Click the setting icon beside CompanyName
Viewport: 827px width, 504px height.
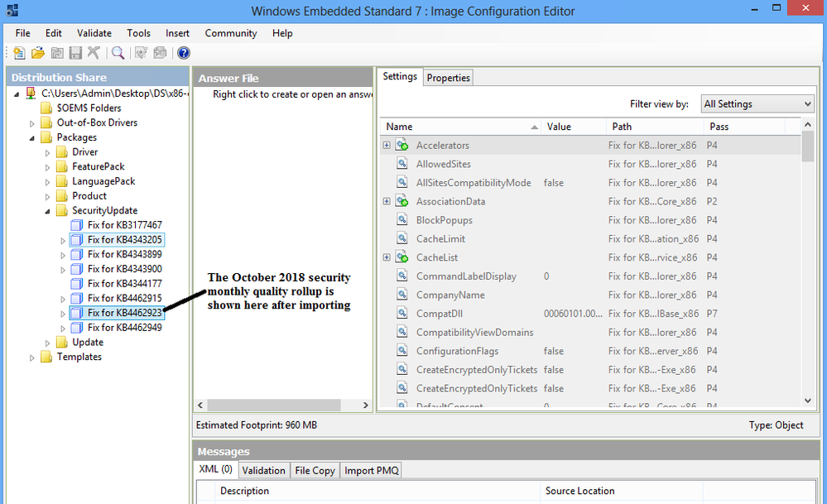click(401, 295)
